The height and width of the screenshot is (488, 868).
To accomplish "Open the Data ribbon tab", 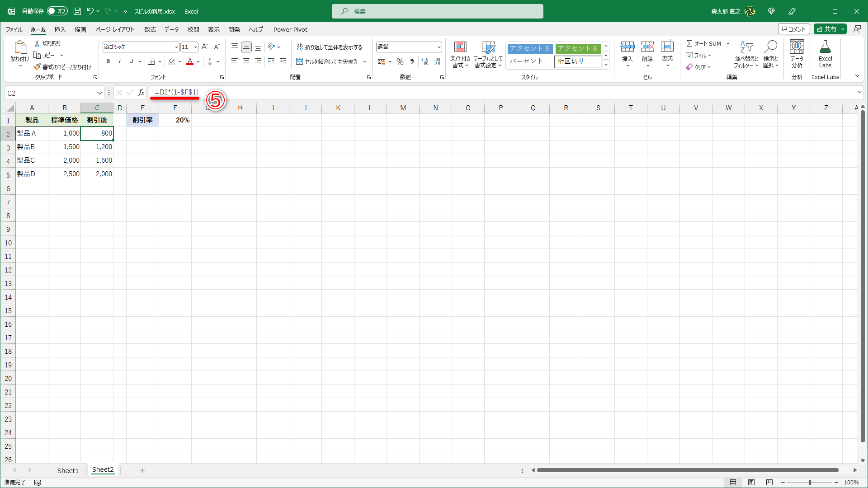I will pos(171,29).
